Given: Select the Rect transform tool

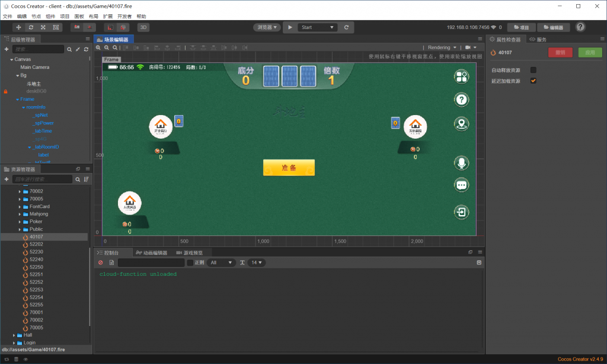Looking at the screenshot, I should [x=56, y=27].
